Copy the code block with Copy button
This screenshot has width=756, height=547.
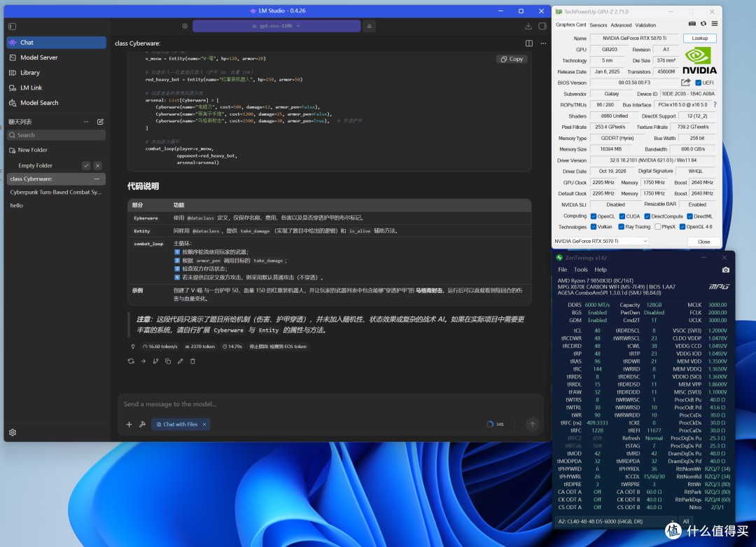click(x=512, y=59)
